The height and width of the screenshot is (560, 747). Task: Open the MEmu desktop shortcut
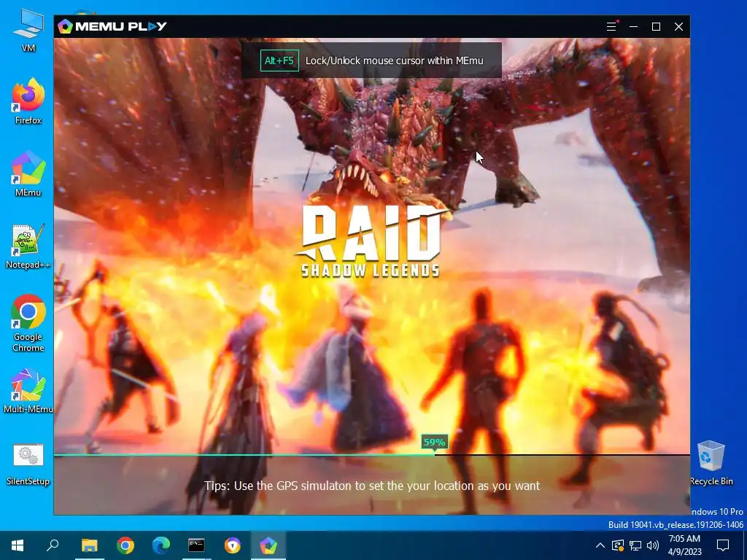pos(28,174)
